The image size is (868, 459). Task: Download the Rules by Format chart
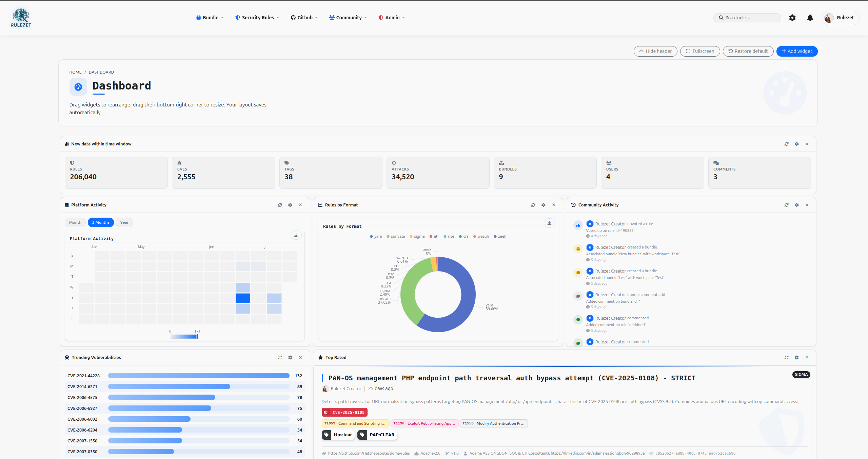click(549, 223)
